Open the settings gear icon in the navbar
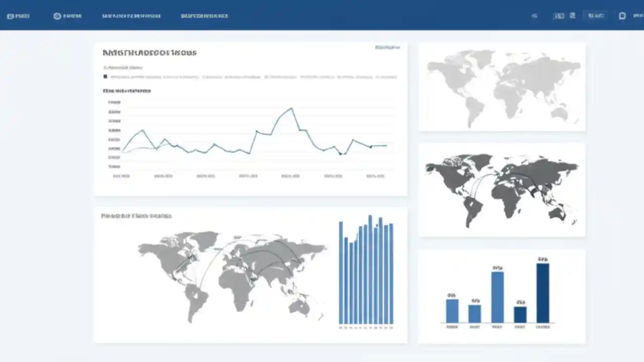Image resolution: width=644 pixels, height=362 pixels. tap(57, 16)
